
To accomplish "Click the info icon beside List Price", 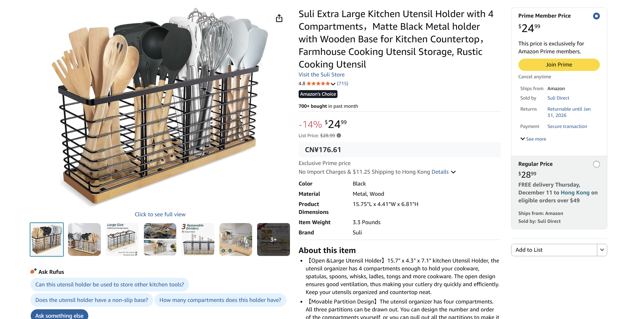I will pos(339,136).
